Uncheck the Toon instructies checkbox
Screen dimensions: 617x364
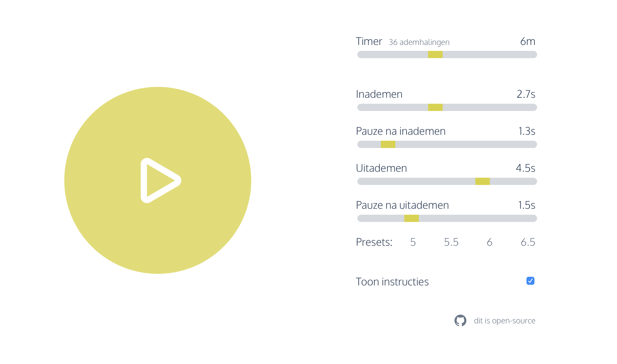pos(530,281)
